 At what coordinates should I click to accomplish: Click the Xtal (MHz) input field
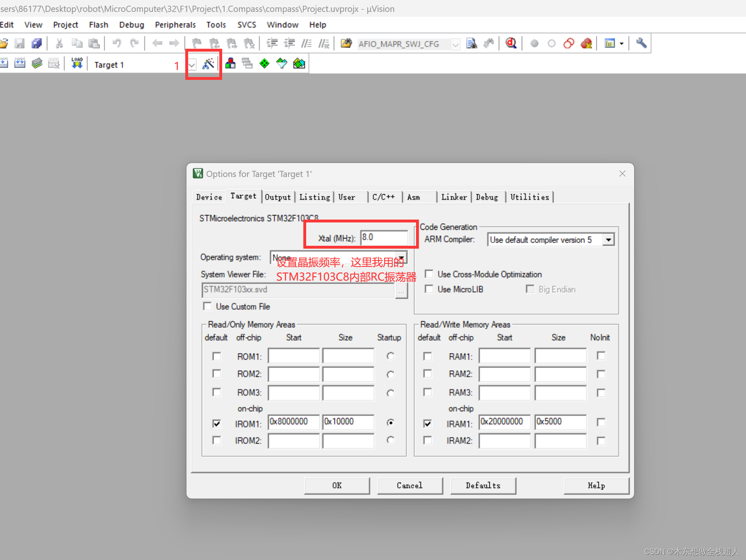click(x=384, y=237)
